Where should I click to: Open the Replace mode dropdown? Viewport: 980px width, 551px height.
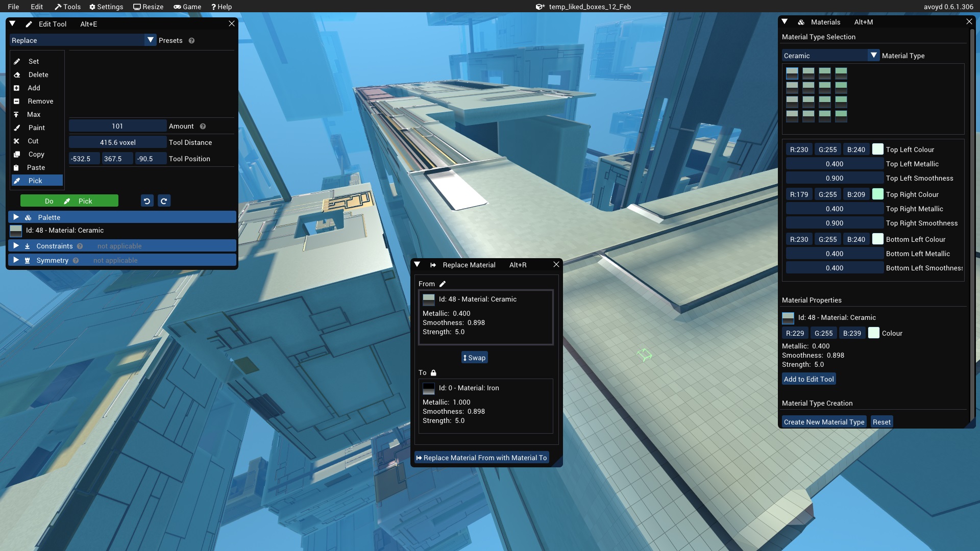point(151,40)
